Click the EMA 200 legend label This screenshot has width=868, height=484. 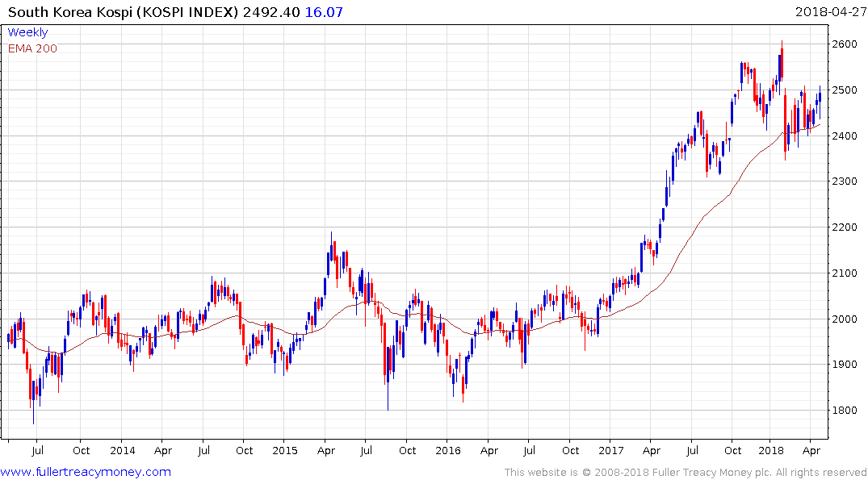tap(32, 48)
